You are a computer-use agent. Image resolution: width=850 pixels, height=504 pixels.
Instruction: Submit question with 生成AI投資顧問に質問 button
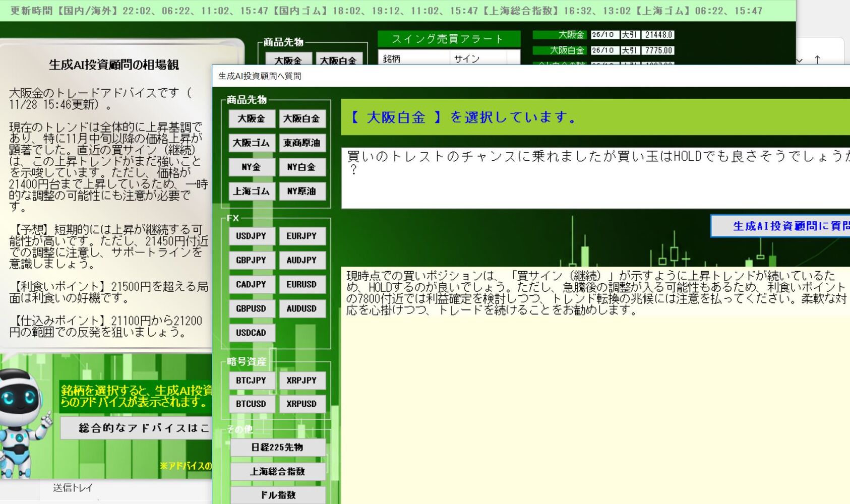tap(780, 226)
